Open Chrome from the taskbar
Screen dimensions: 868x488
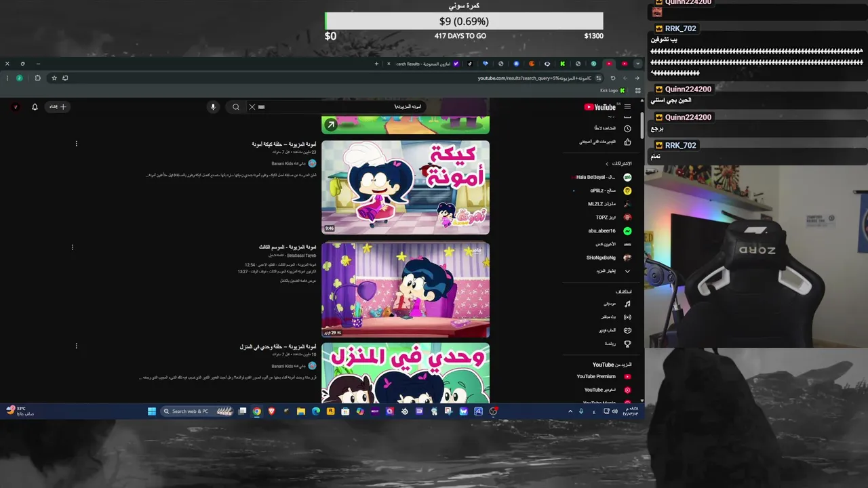[x=257, y=411]
